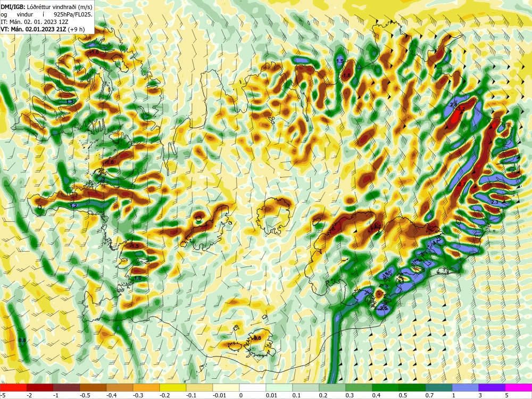Click the 'IT: Mán. 02. 01. 2023 12Z' line
This screenshot has width=532, height=399.
[x=35, y=22]
